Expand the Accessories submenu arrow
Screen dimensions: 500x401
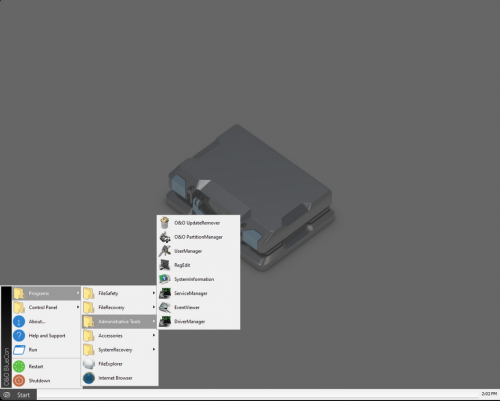[154, 335]
